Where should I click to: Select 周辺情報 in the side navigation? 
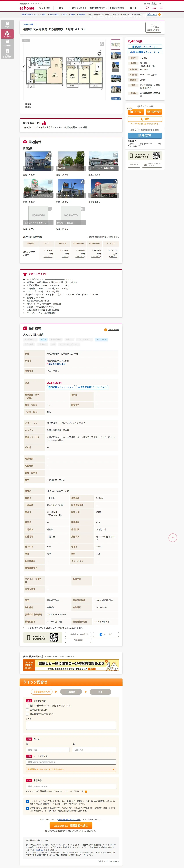click(7, 34)
